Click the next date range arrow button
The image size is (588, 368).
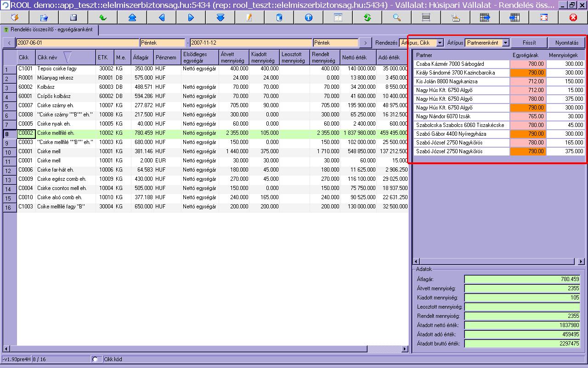tap(365, 43)
